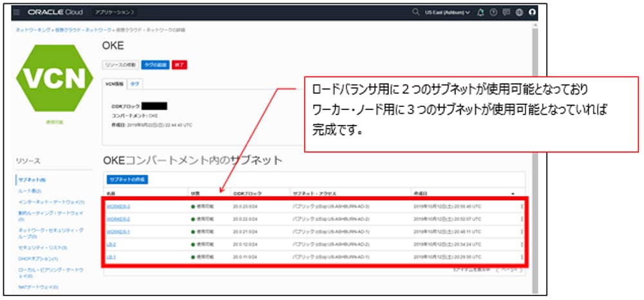This screenshot has height=300, width=644.
Task: Click the VCN hexagon logo image
Action: (x=54, y=78)
